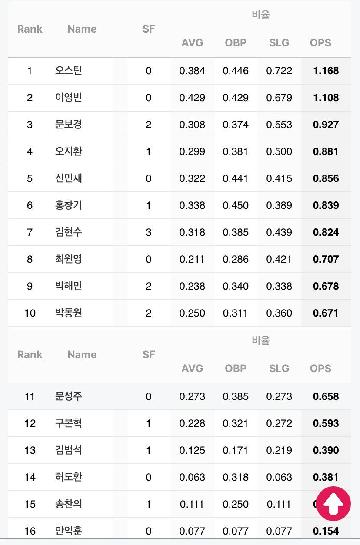The image size is (360, 545).
Task: Select player 김현수 in rank 7
Action: 68,232
